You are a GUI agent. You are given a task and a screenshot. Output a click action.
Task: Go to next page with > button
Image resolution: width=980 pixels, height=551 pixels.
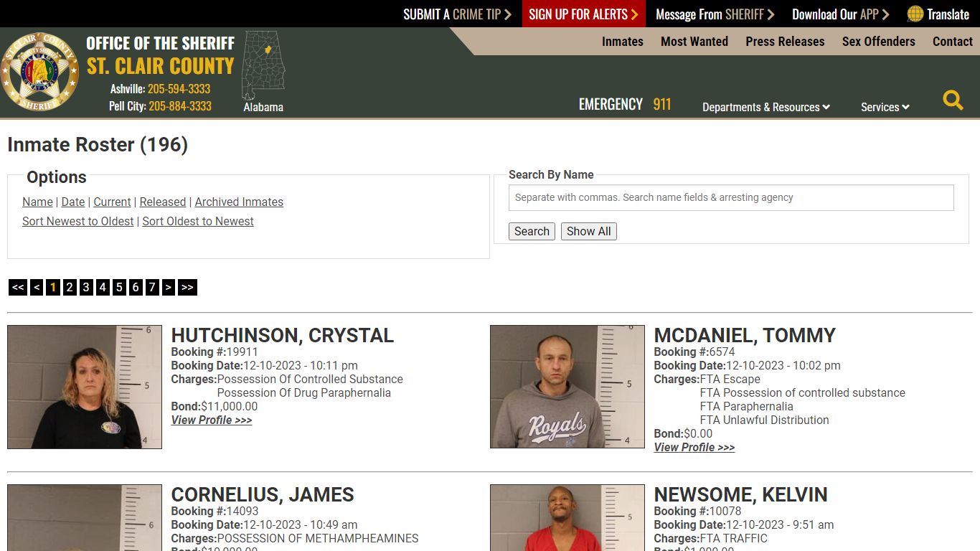(x=169, y=288)
